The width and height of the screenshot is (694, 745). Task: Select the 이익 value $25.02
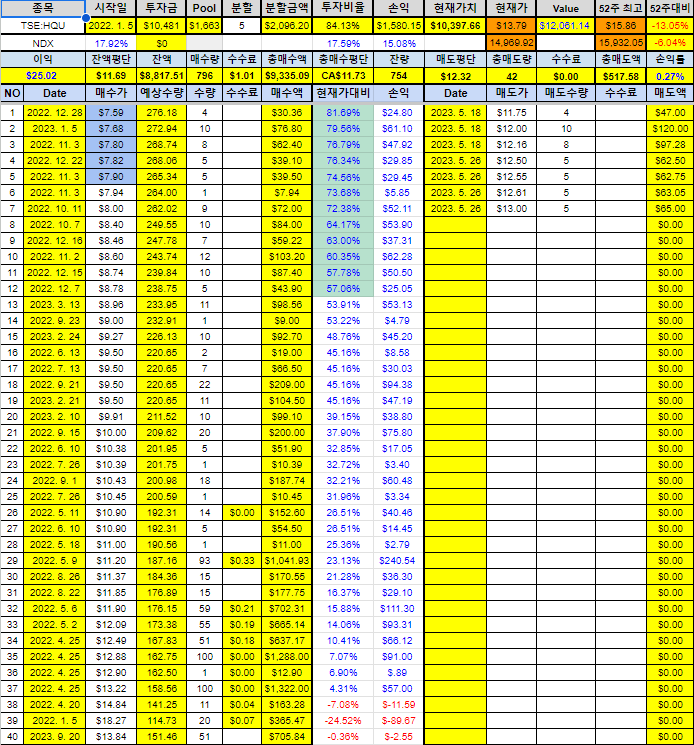(43, 76)
